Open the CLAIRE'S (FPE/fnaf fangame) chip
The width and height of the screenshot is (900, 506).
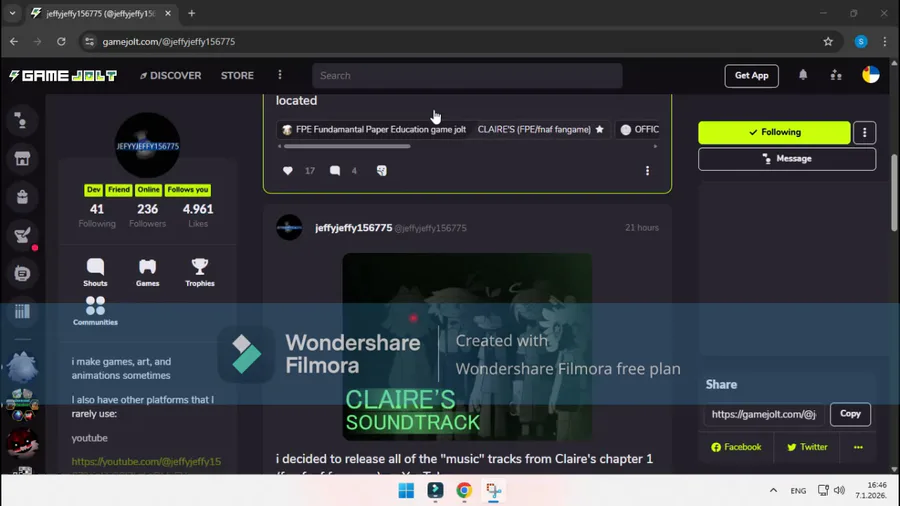click(x=541, y=130)
